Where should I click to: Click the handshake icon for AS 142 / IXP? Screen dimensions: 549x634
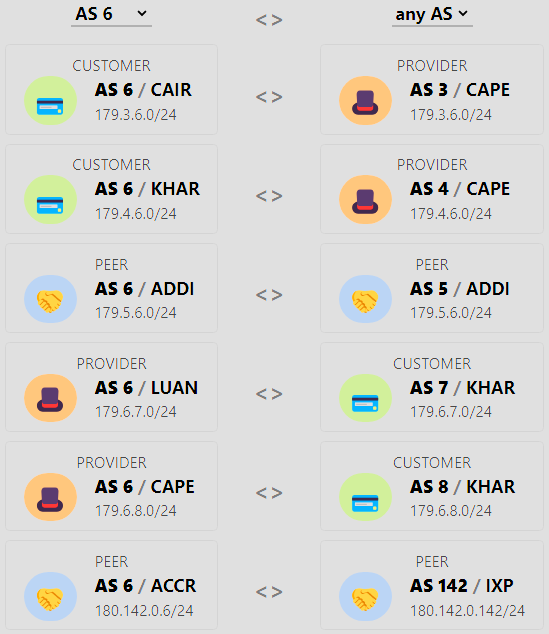pos(365,596)
